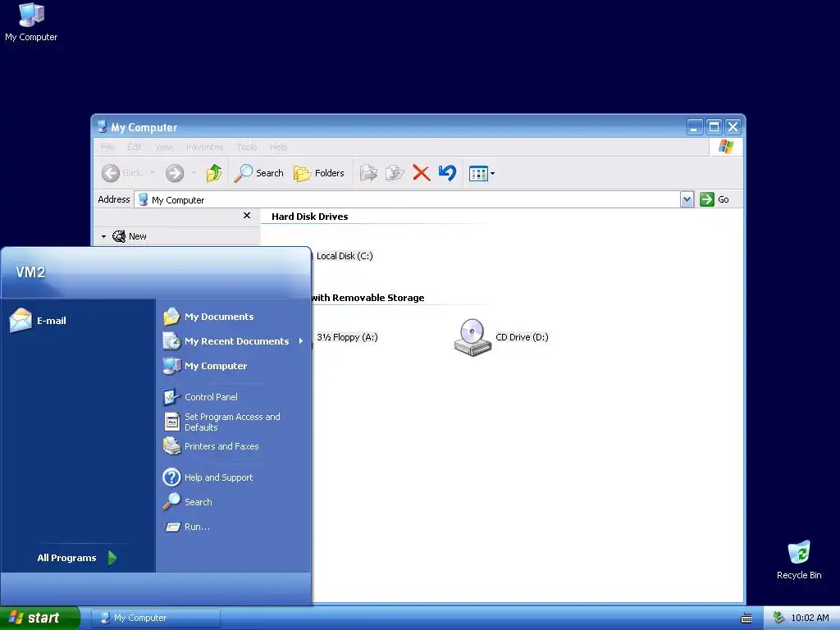Select Local Disk (C:)

point(345,256)
